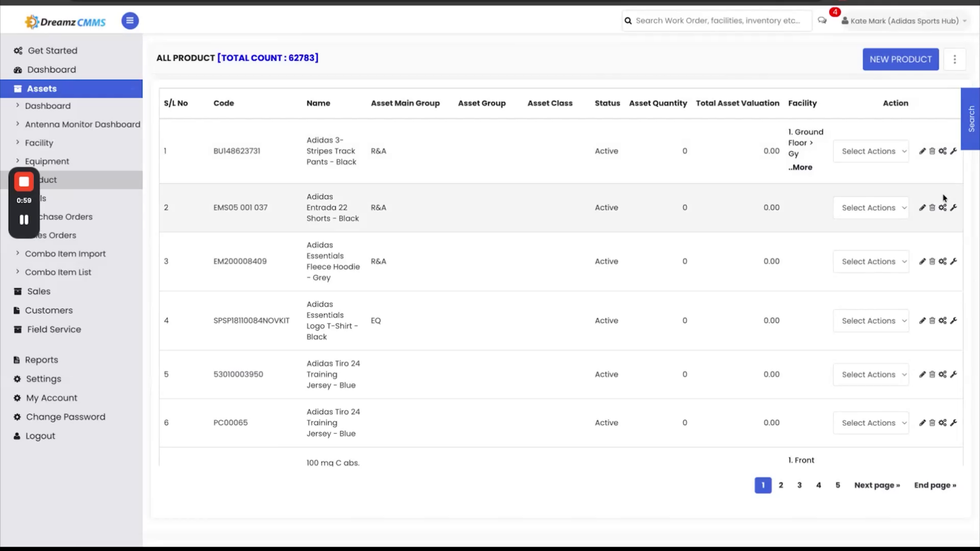The width and height of the screenshot is (980, 551).
Task: Show ..More facilities for Track Pants row
Action: pyautogui.click(x=800, y=167)
